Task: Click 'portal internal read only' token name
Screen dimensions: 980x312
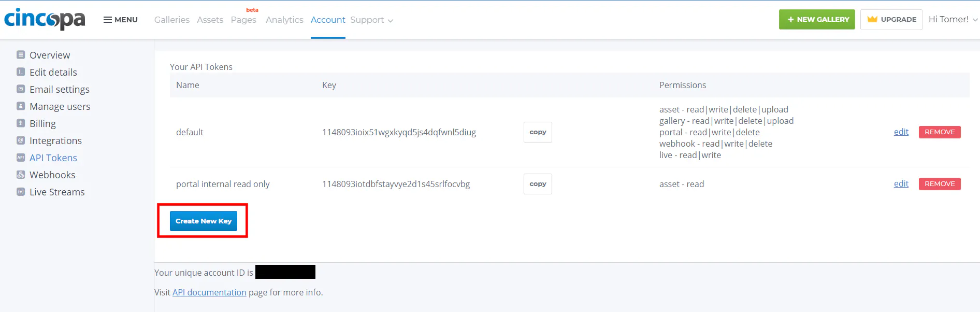Action: click(x=223, y=184)
